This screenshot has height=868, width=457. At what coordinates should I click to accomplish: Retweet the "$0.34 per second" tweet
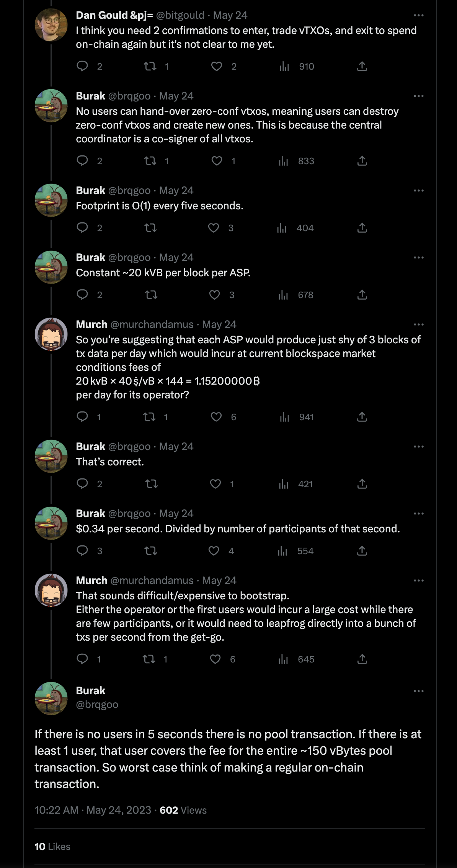point(151,551)
